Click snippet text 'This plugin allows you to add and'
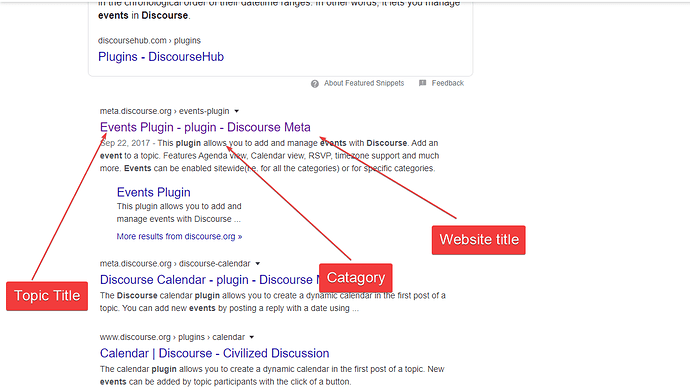 [x=179, y=206]
